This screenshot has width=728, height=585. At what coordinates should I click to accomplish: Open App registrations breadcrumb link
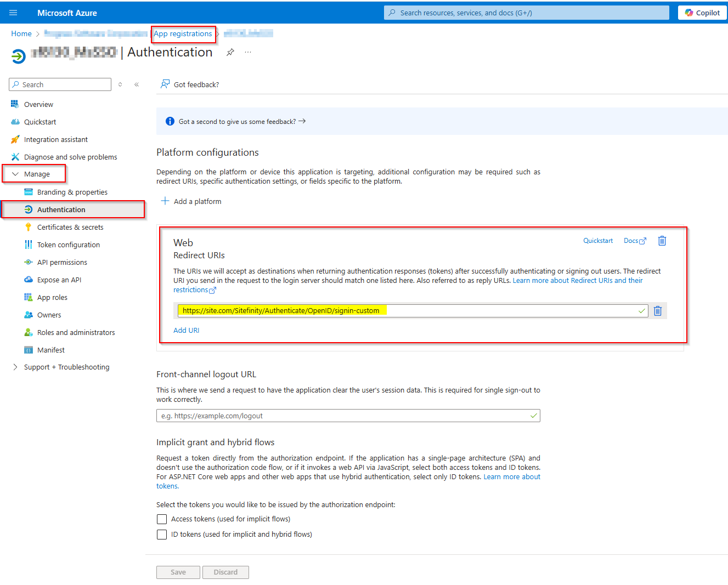click(183, 33)
